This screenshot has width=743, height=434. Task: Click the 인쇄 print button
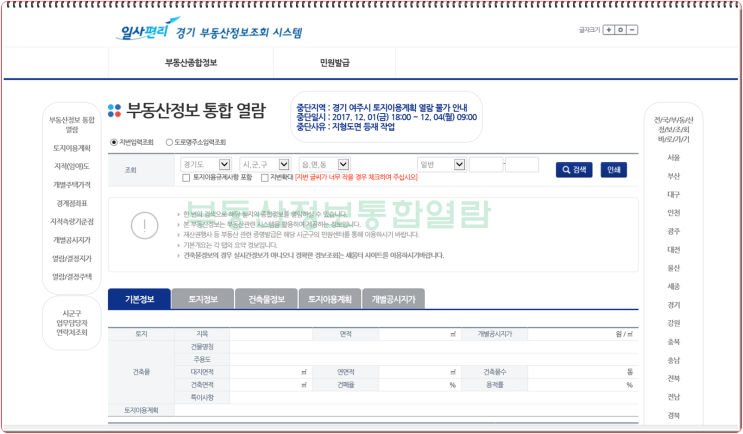(x=614, y=170)
